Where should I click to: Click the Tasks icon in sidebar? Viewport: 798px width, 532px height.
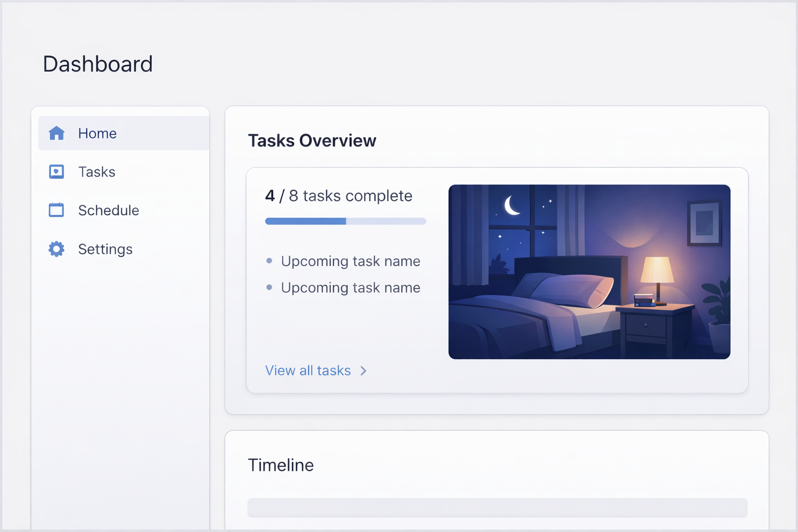[56, 172]
